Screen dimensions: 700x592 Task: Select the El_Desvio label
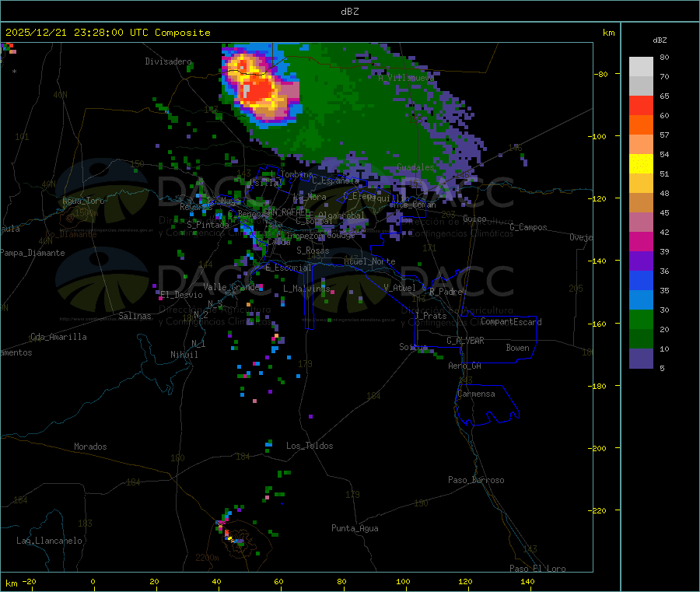(x=181, y=295)
